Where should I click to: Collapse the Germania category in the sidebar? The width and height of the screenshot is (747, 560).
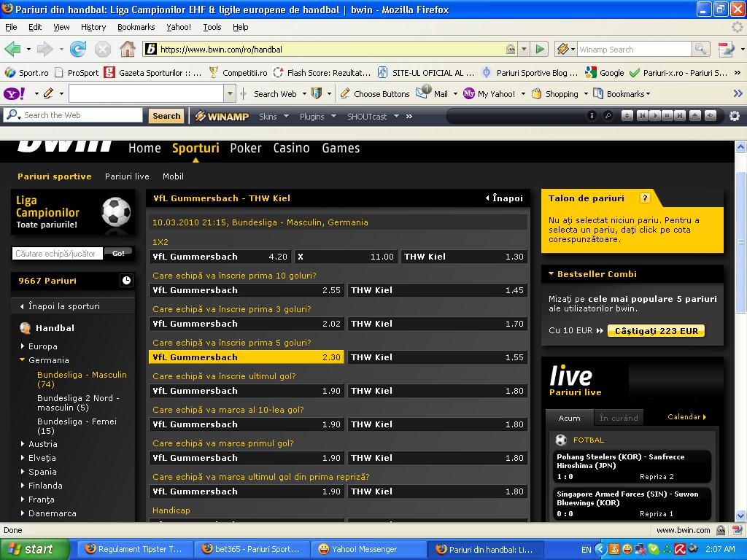click(x=44, y=360)
